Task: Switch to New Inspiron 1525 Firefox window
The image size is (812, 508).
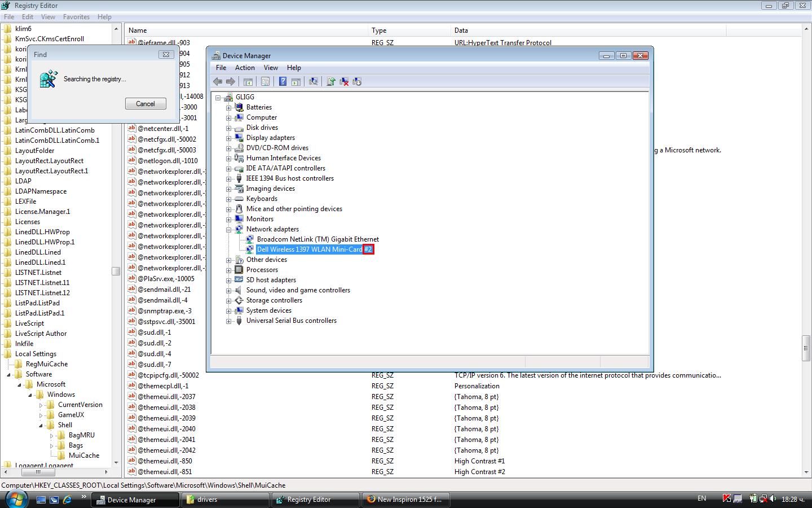Action: tap(405, 500)
